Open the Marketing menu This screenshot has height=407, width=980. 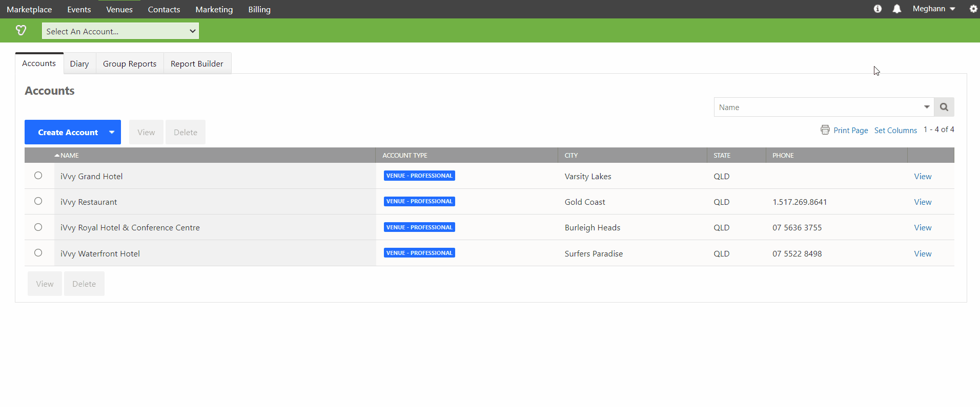pos(214,9)
